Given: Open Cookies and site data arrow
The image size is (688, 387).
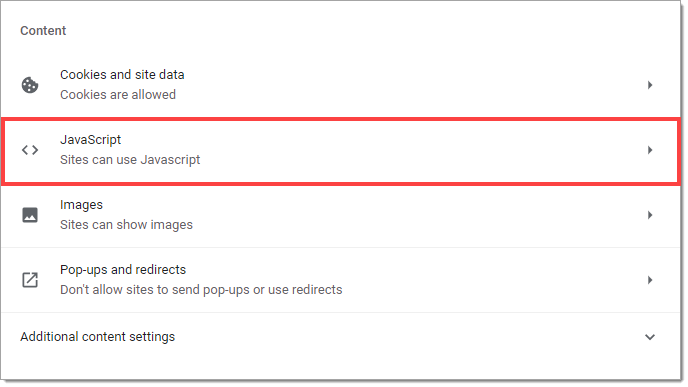Looking at the screenshot, I should click(x=650, y=85).
